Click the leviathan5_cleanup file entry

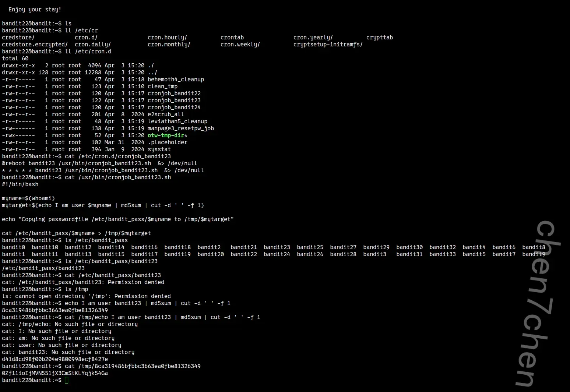tap(177, 121)
